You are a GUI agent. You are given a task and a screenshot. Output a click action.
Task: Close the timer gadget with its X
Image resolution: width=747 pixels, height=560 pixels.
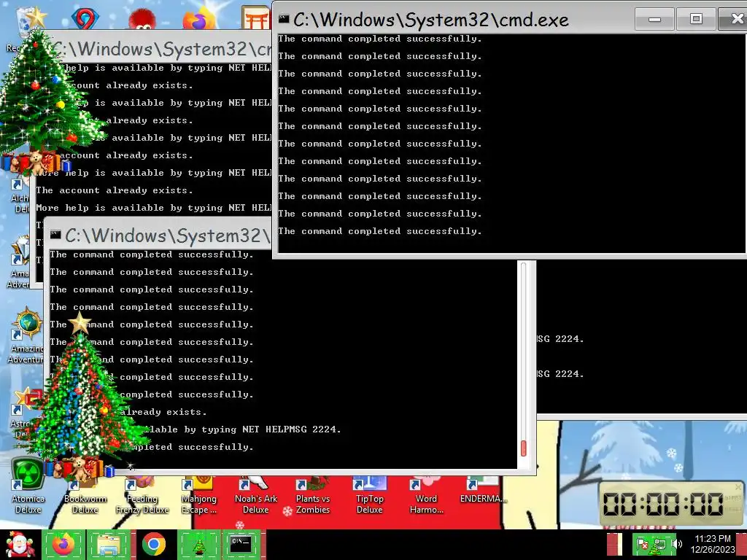[738, 486]
